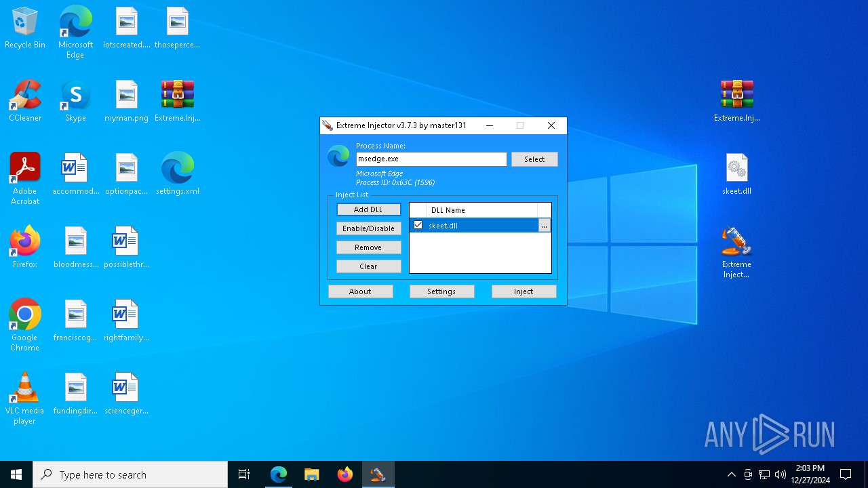Click the Add DLL button
Image resolution: width=868 pixels, height=488 pixels.
[x=368, y=209]
